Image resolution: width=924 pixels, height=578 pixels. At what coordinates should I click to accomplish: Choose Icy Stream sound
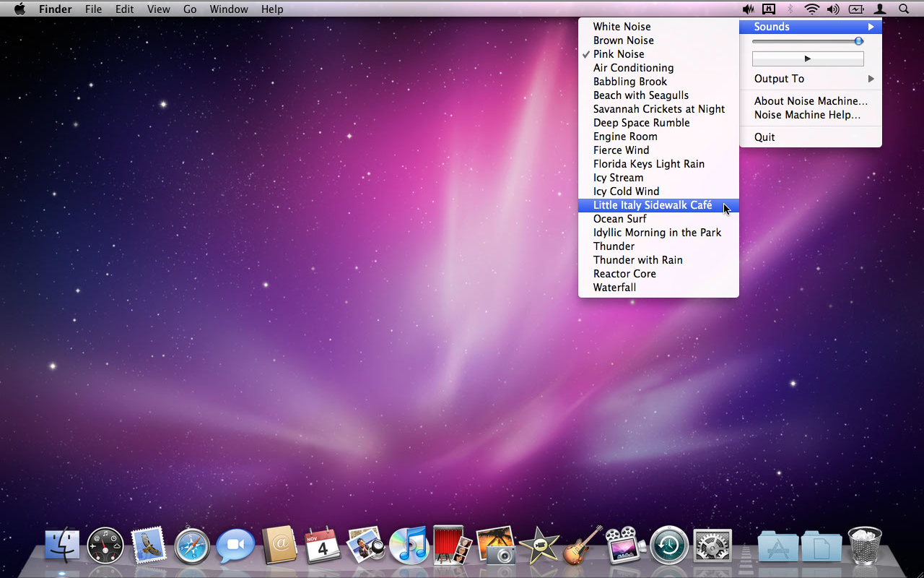(658, 178)
